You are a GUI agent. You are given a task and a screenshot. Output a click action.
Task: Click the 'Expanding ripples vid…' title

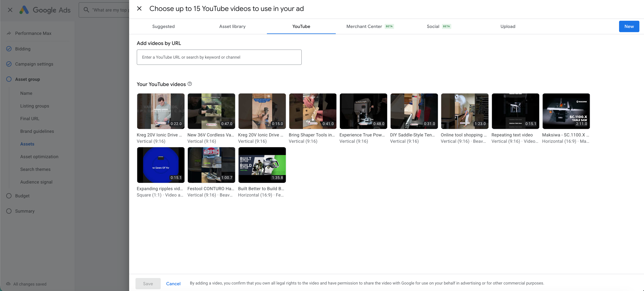pyautogui.click(x=160, y=189)
